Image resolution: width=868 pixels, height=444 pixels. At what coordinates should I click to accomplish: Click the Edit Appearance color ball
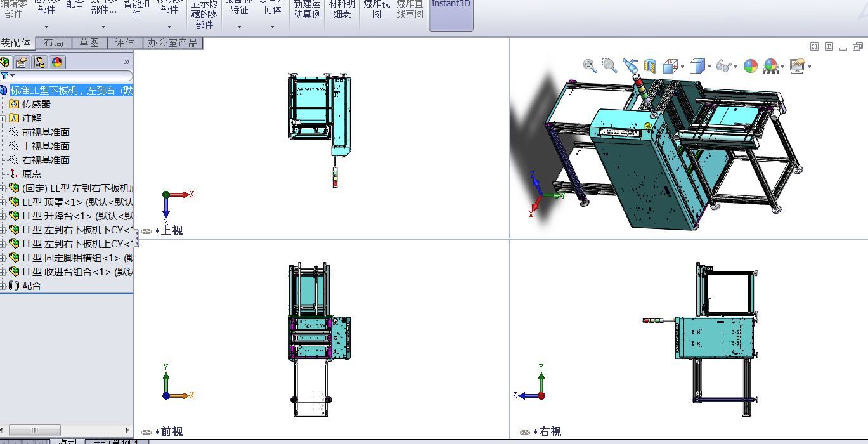[751, 66]
